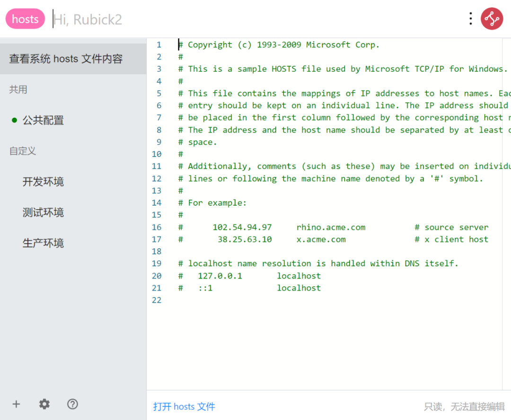Open the three-dot more menu
Viewport: 511px width, 420px height.
[x=470, y=19]
